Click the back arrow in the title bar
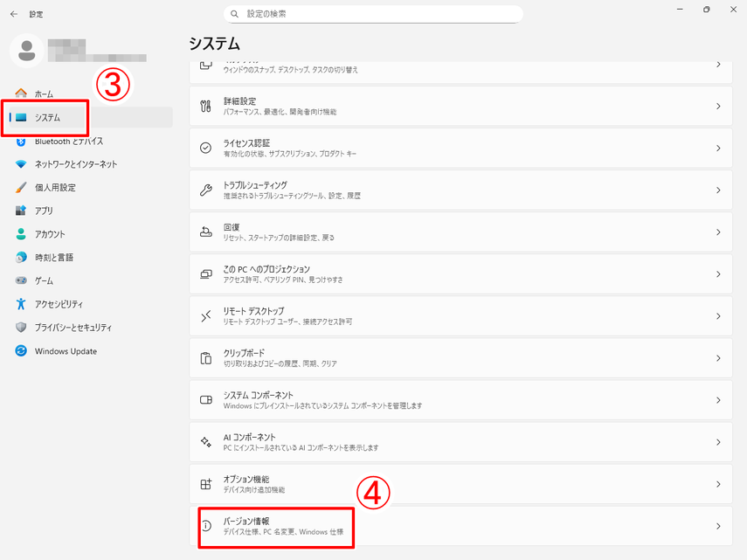 [13, 14]
